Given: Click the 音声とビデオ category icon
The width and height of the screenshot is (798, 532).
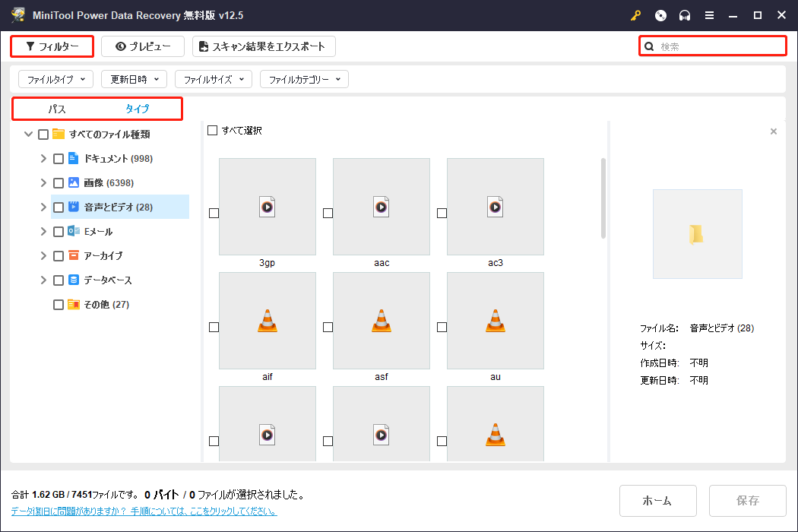Looking at the screenshot, I should (x=74, y=207).
